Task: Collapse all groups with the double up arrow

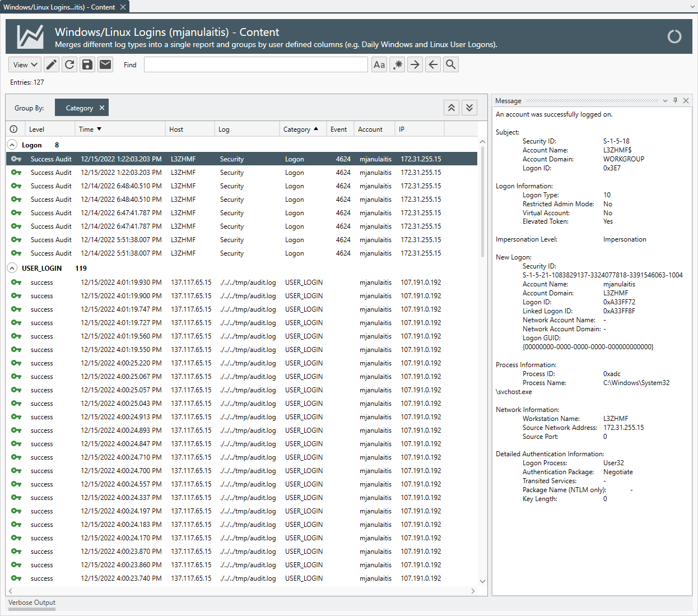Action: click(452, 108)
